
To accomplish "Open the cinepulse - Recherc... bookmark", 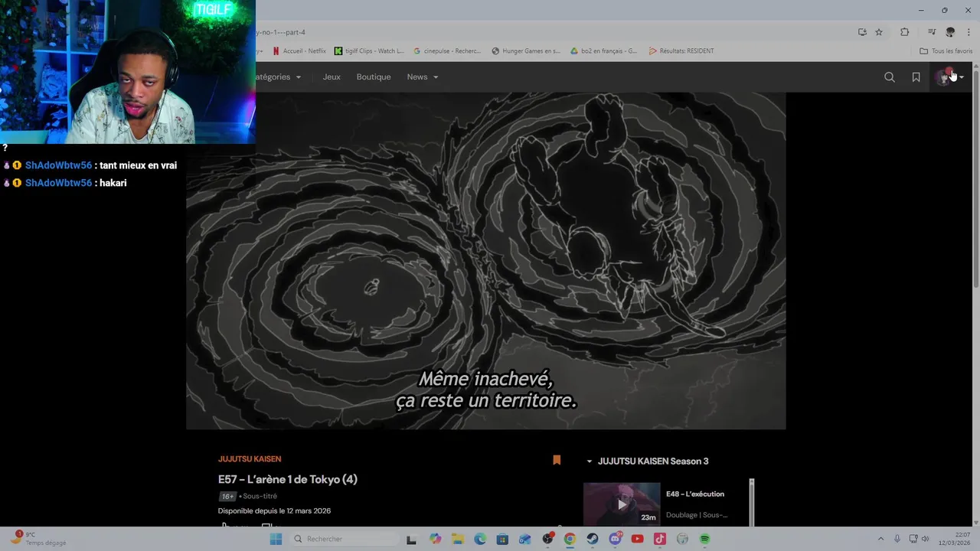I will pos(447,51).
